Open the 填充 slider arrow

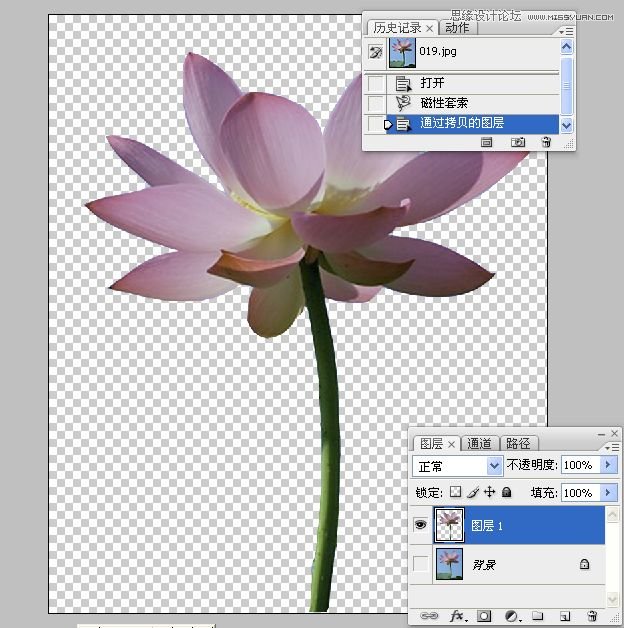608,492
